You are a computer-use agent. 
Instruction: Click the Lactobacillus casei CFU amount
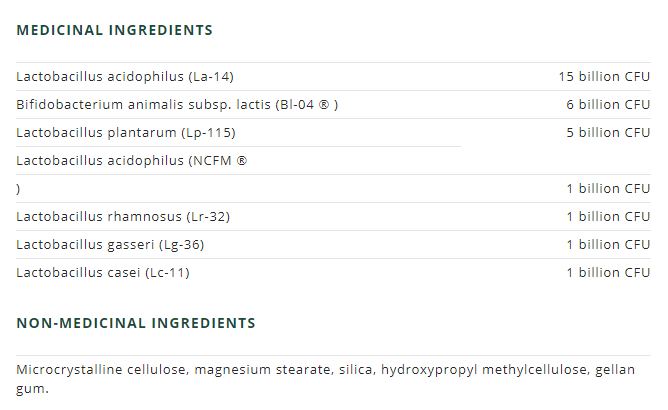608,272
